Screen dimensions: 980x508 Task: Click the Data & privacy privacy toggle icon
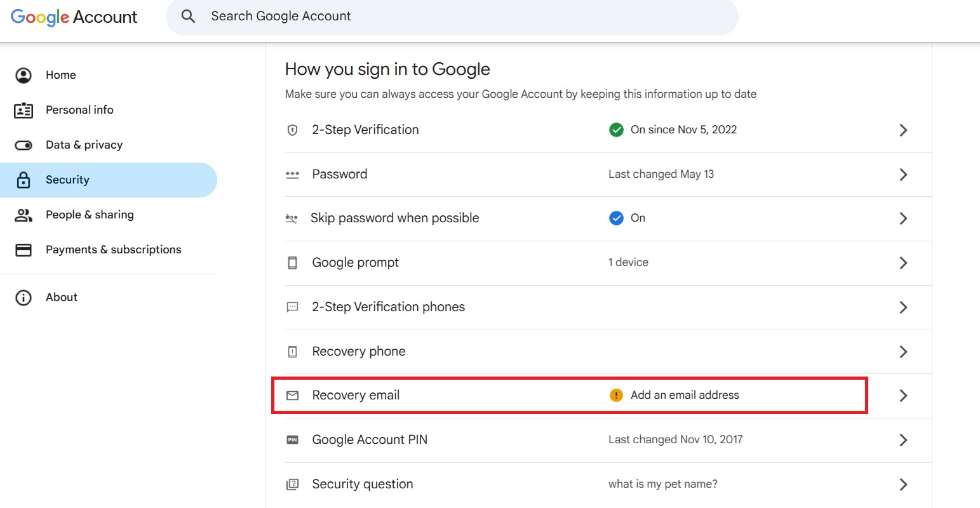(x=23, y=145)
